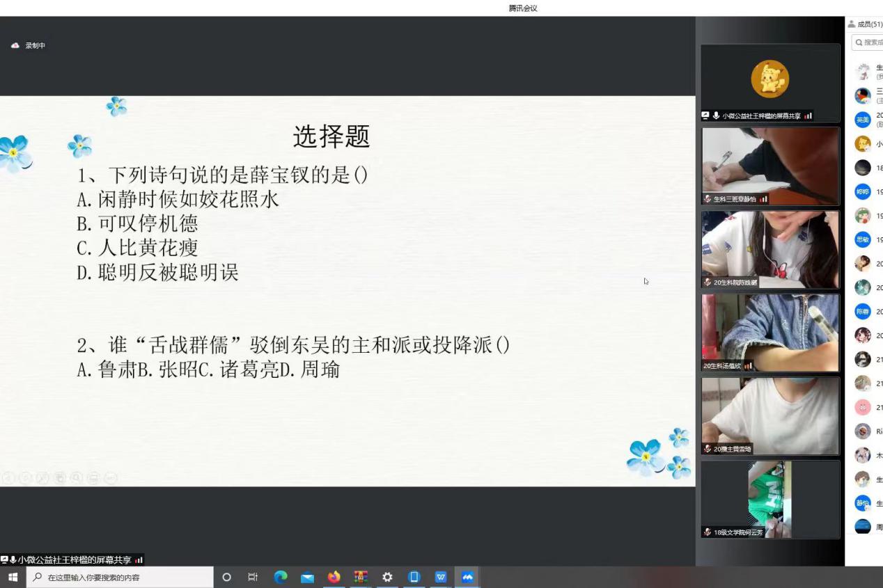This screenshot has width=883, height=588.
Task: Open Windows Settings gear in taskbar
Action: [387, 578]
